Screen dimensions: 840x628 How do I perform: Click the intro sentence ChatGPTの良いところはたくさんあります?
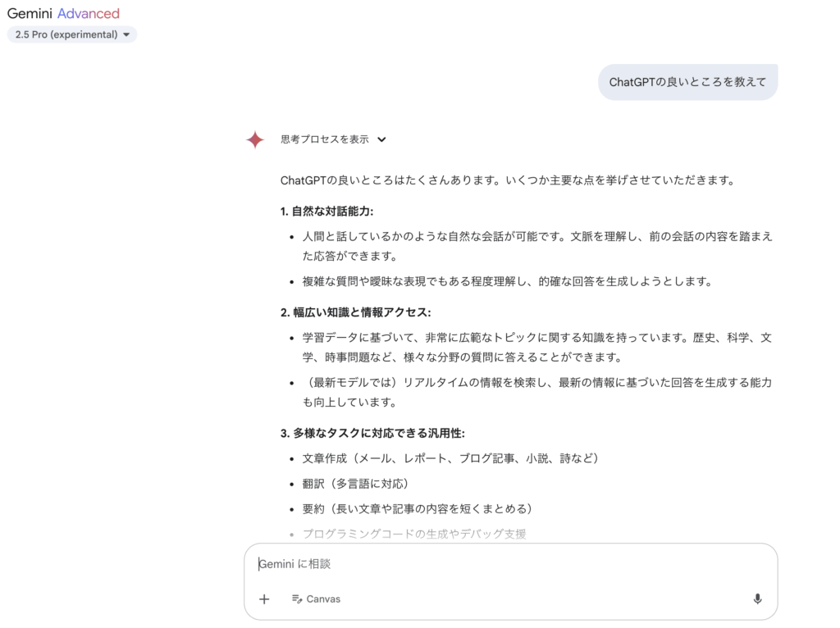pyautogui.click(x=507, y=180)
